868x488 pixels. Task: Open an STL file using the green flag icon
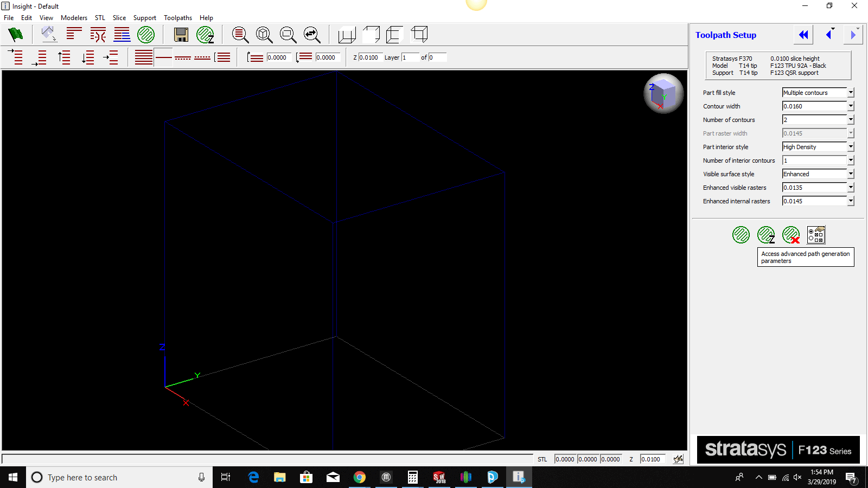pyautogui.click(x=15, y=34)
